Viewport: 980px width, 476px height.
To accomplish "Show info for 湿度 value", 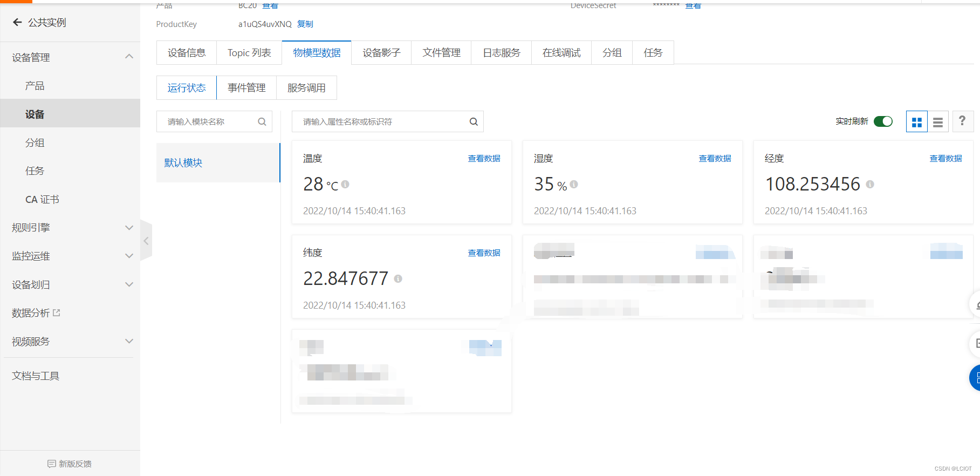I will (574, 184).
